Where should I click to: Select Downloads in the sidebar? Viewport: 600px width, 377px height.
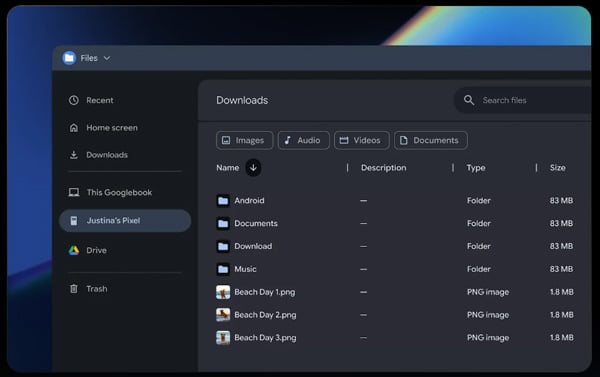coord(107,155)
